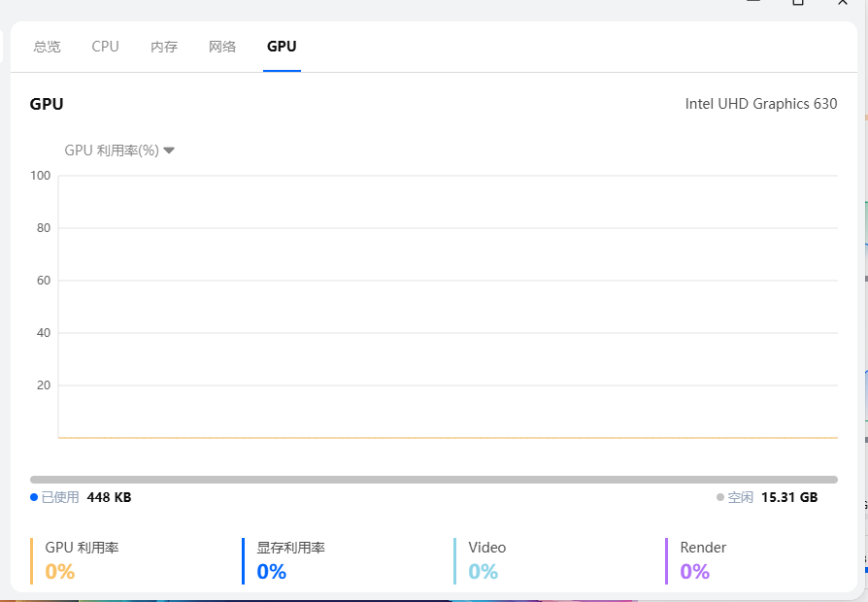Select the 内存 tab
Screen dimensions: 868x602
click(x=164, y=47)
